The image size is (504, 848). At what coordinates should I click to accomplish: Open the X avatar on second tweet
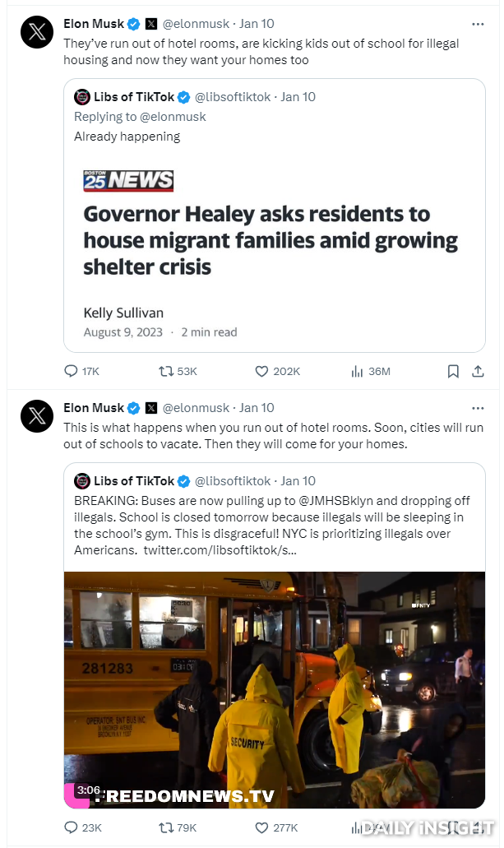click(x=37, y=416)
